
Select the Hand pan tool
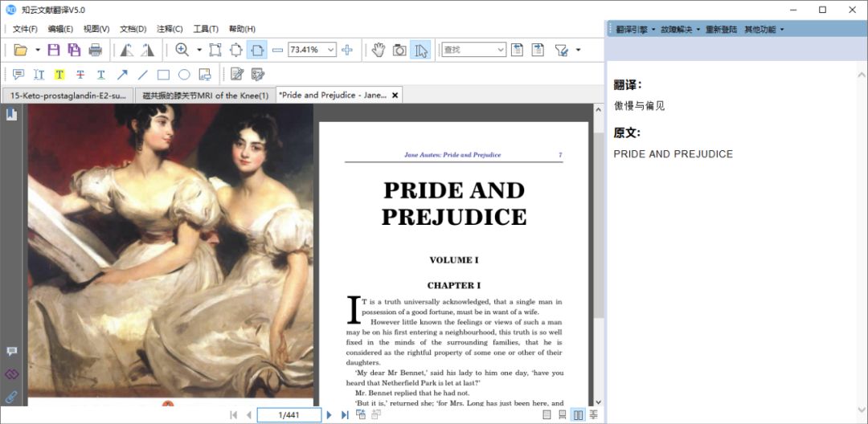tap(379, 51)
